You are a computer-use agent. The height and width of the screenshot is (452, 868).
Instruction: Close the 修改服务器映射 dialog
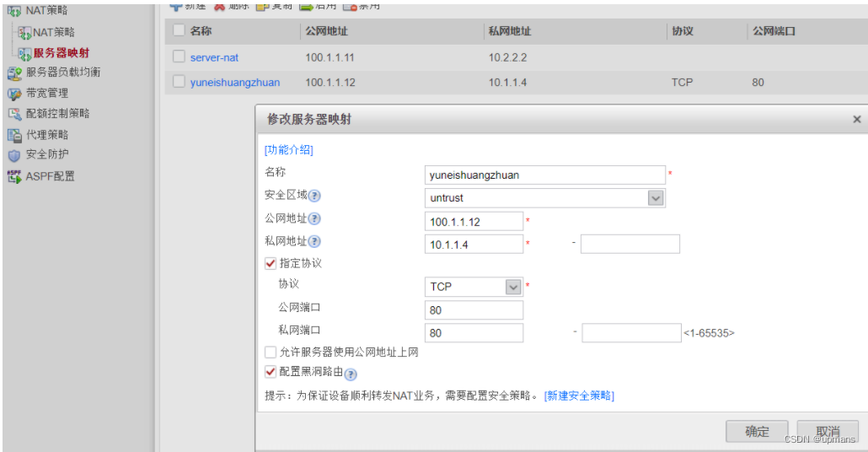click(x=857, y=119)
